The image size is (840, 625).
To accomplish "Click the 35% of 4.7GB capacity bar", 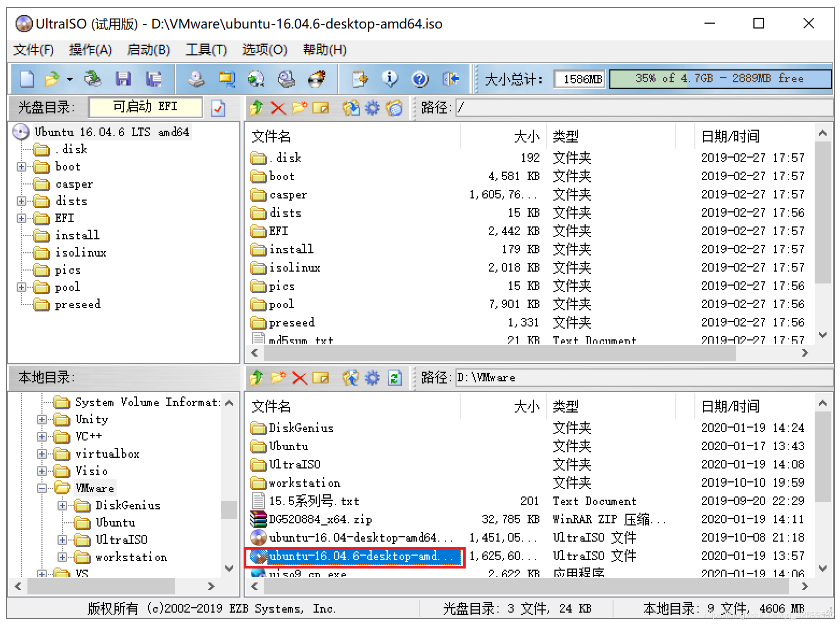I will [720, 79].
